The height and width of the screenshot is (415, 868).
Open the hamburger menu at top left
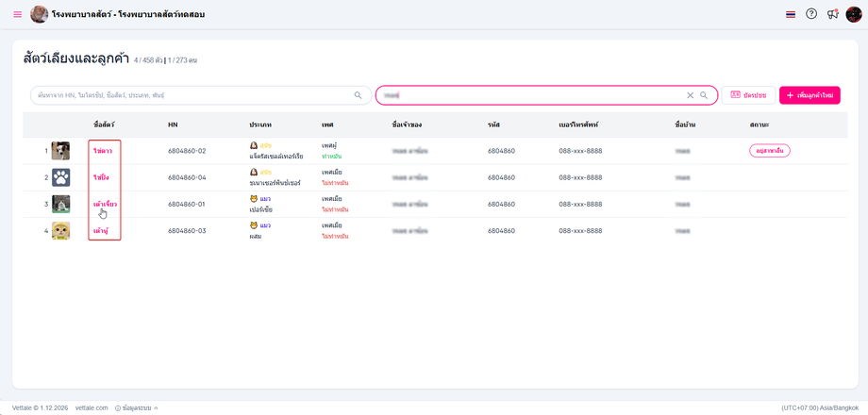[x=18, y=14]
